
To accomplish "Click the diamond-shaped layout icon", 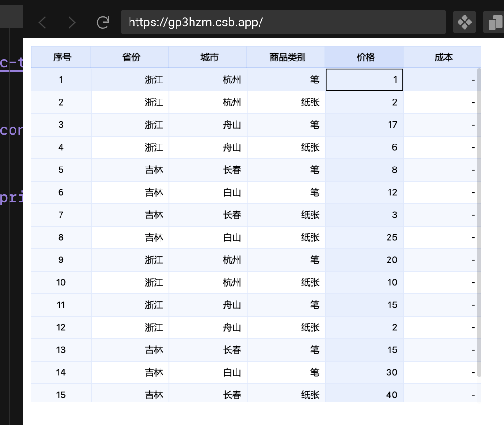I will click(x=464, y=22).
